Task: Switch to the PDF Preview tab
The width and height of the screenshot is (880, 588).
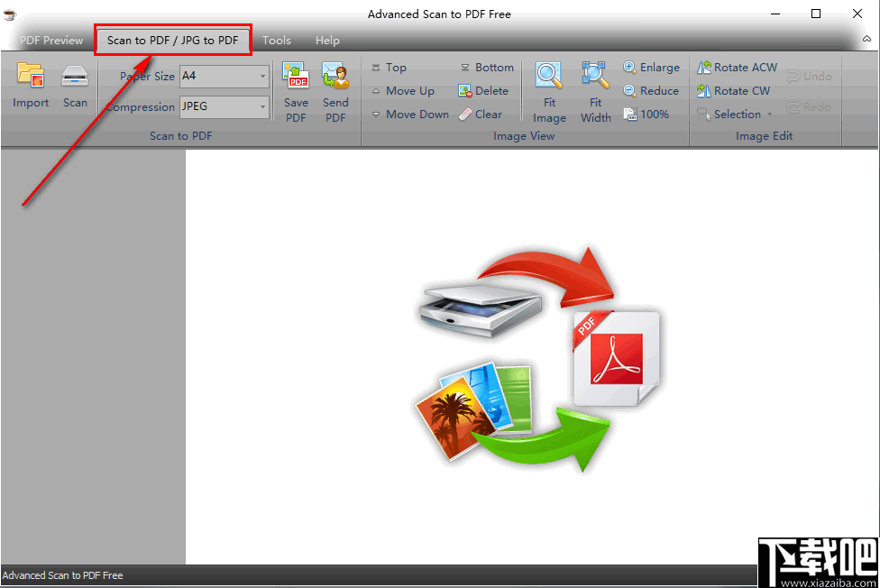Action: click(x=50, y=40)
